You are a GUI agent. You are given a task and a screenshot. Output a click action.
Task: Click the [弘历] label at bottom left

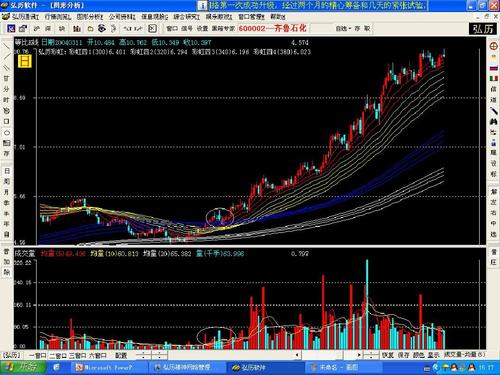[x=12, y=355]
